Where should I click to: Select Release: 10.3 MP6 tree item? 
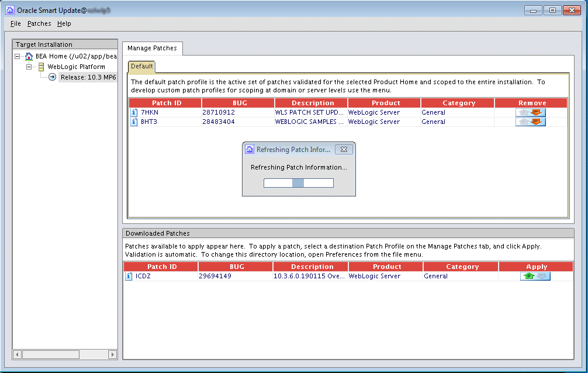[x=88, y=77]
